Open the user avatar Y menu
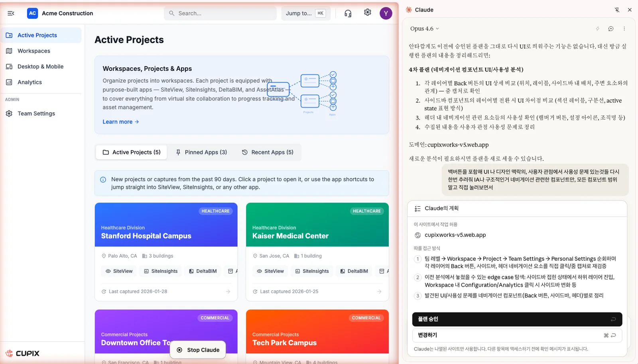 coord(386,13)
